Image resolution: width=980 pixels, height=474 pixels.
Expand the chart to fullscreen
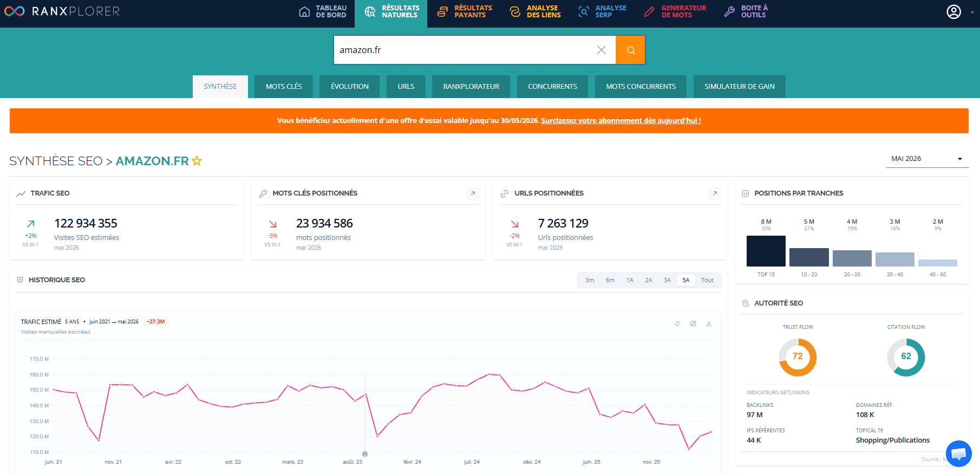click(693, 323)
